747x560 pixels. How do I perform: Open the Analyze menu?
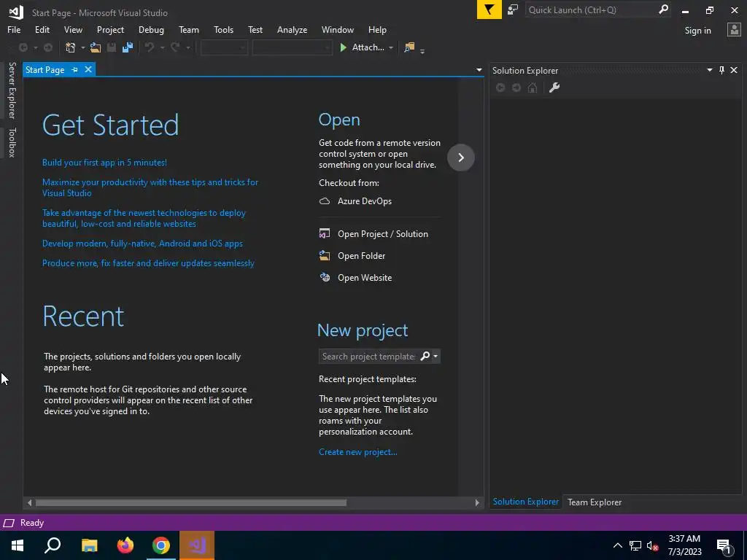click(292, 29)
